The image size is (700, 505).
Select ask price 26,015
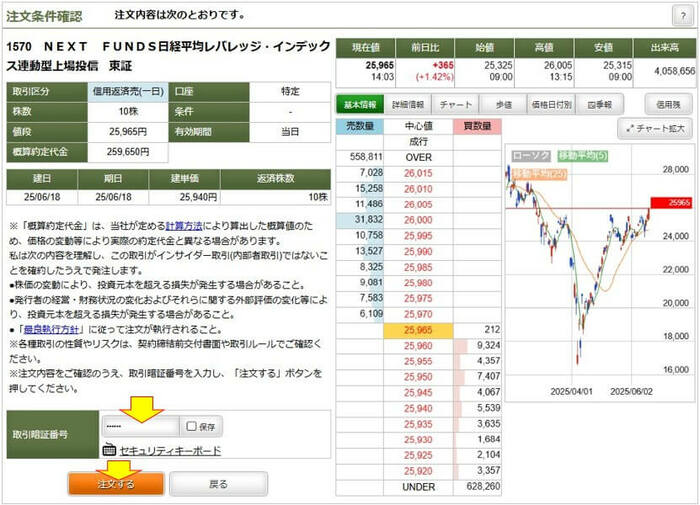pos(418,173)
